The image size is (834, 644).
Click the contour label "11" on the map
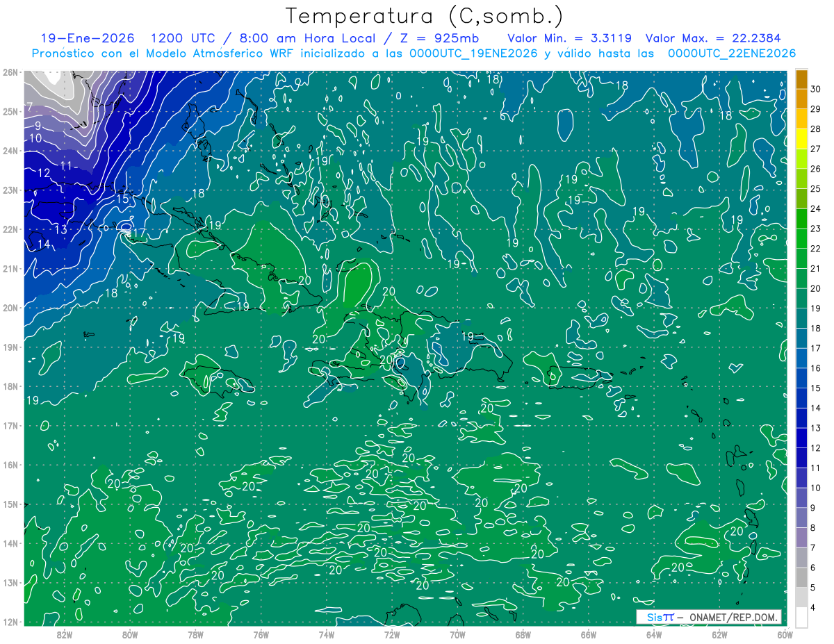point(67,165)
